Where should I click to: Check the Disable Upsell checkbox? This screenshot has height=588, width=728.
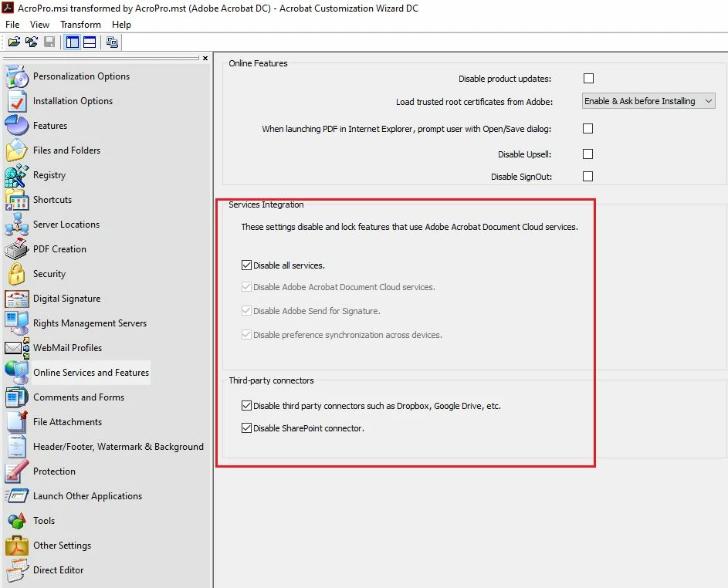587,154
